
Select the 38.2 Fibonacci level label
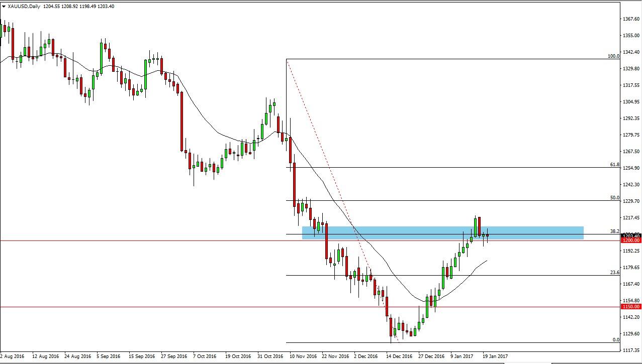pos(614,231)
